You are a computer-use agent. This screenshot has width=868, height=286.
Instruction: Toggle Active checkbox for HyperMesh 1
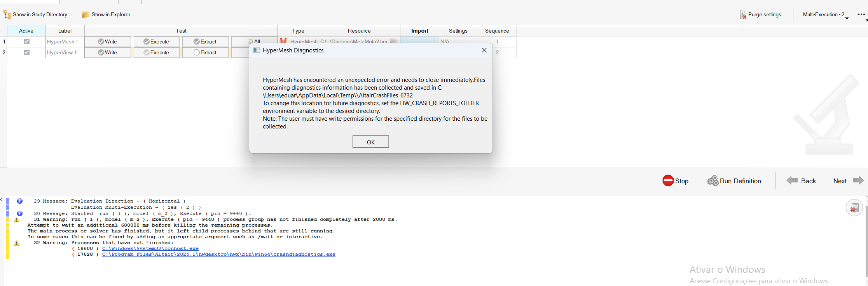27,42
